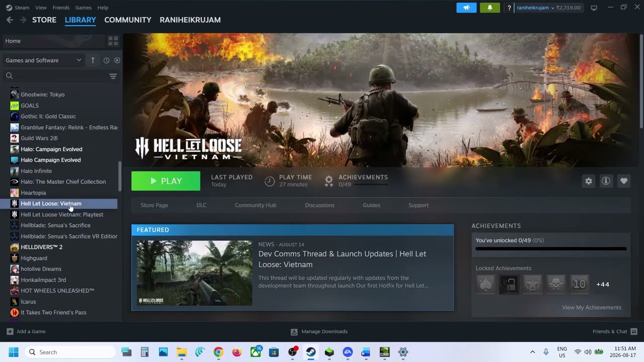Enter Big Picture mode via monitor icon

(594, 8)
